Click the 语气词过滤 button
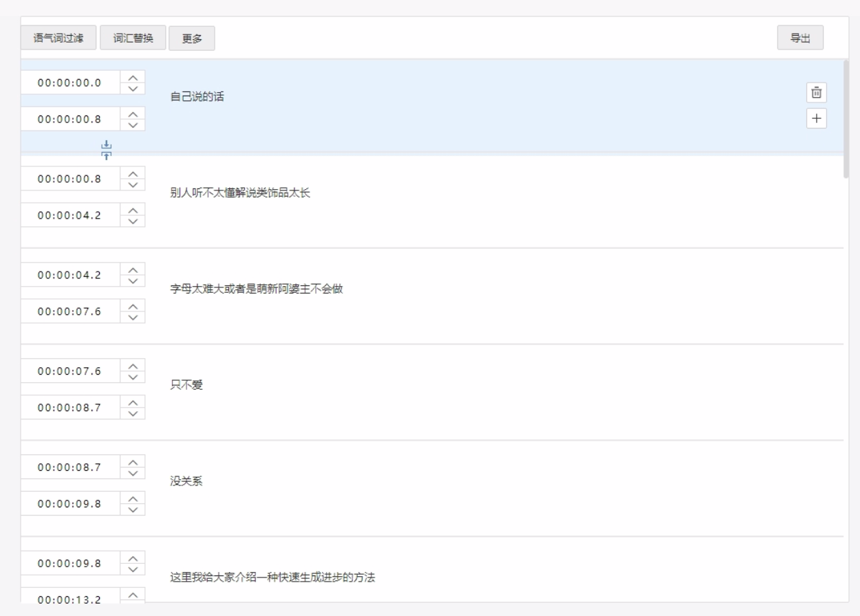This screenshot has width=860, height=616. coord(58,38)
